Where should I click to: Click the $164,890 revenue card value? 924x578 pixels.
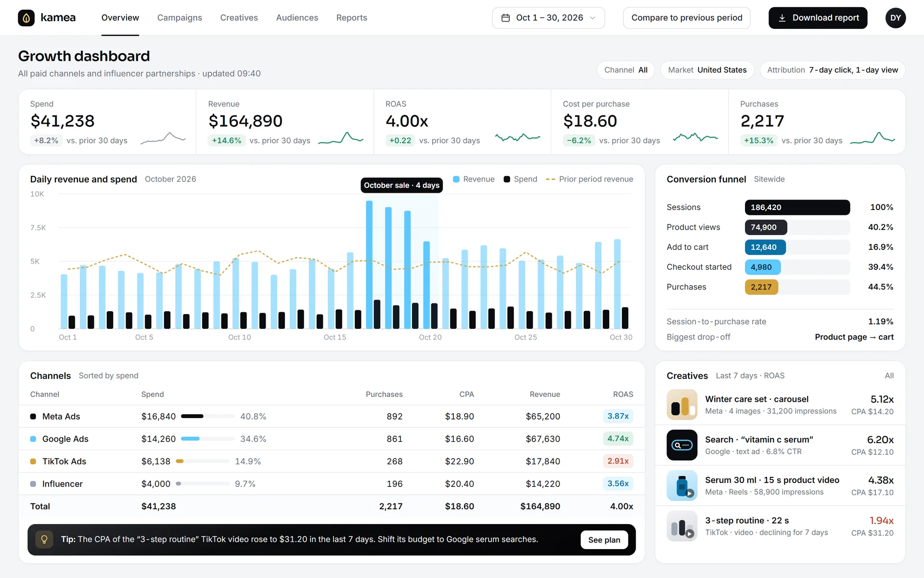point(245,121)
